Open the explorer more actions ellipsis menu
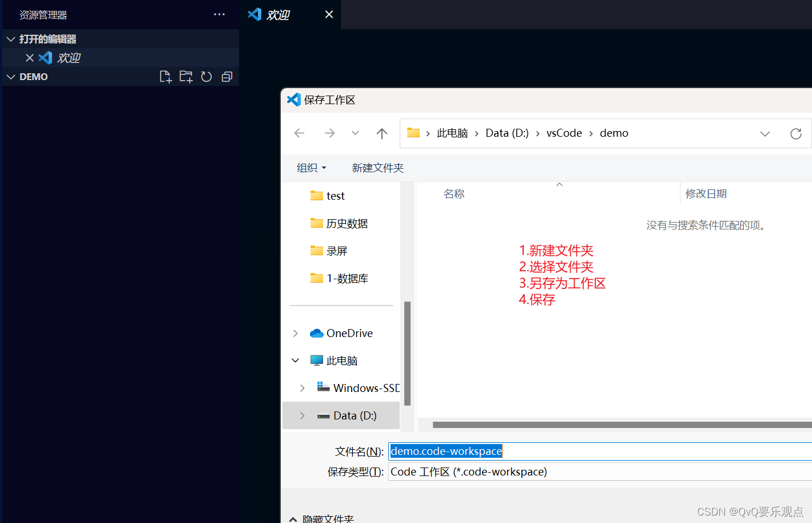This screenshot has height=523, width=812. point(219,14)
